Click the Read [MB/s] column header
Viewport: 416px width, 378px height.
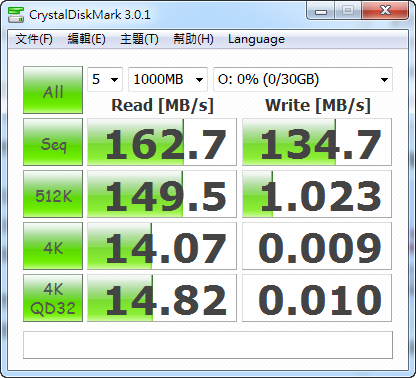pos(162,105)
